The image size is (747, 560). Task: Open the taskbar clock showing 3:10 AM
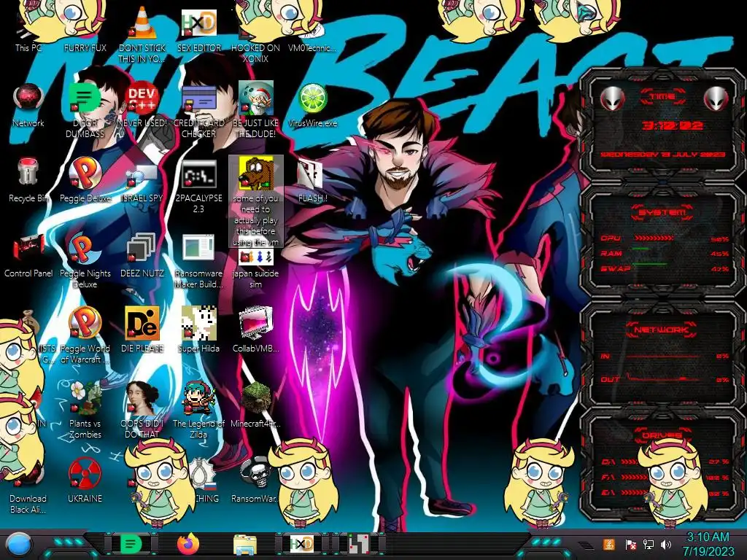(708, 544)
